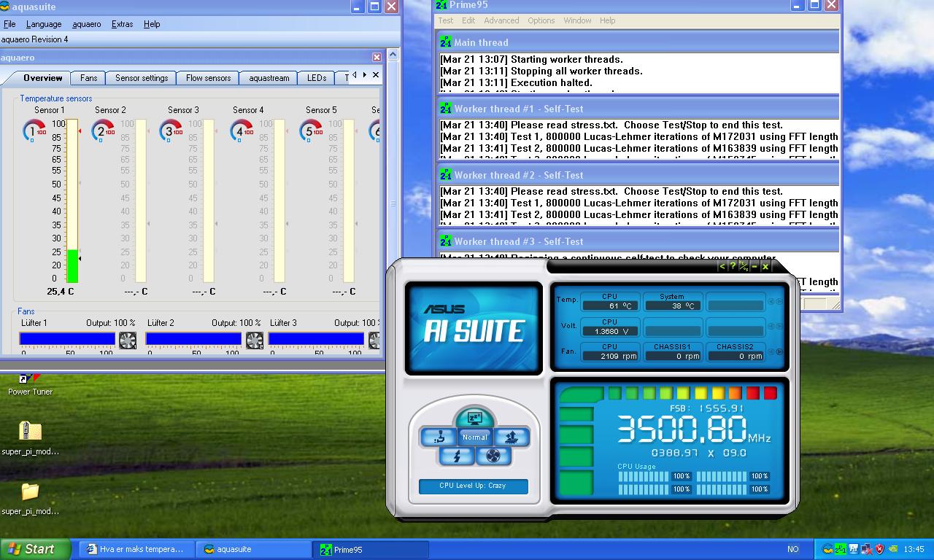Screen dimensions: 934x560
Task: Click AI Suite tray icon in system tray
Action: click(853, 549)
